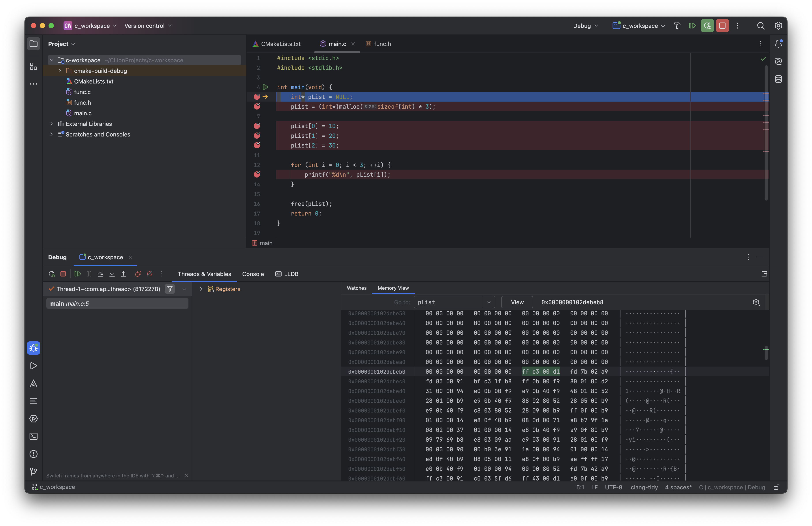Toggle the Memory View panel layout
Screen dimensions: 812x526
click(764, 274)
